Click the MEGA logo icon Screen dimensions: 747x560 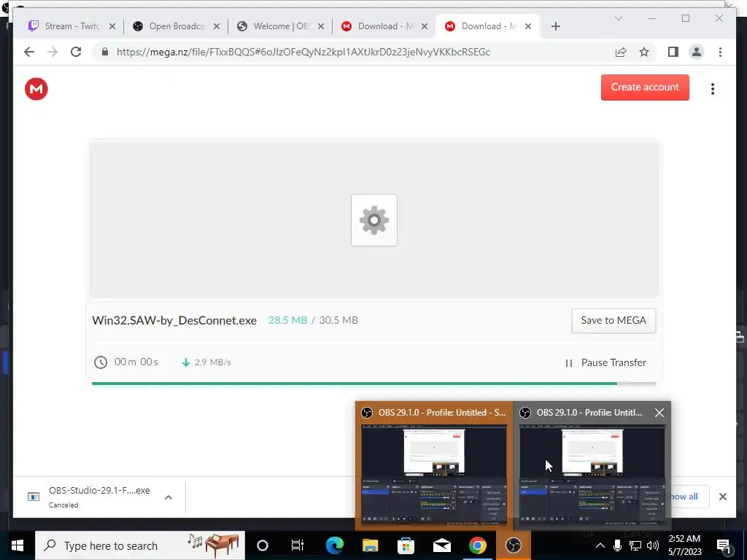pyautogui.click(x=36, y=89)
